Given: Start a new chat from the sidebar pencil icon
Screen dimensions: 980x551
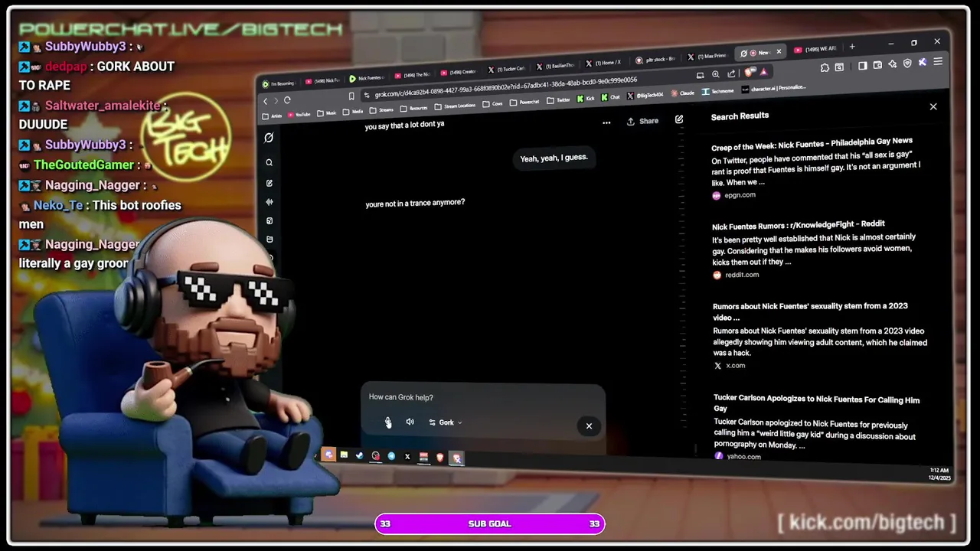Looking at the screenshot, I should (269, 183).
